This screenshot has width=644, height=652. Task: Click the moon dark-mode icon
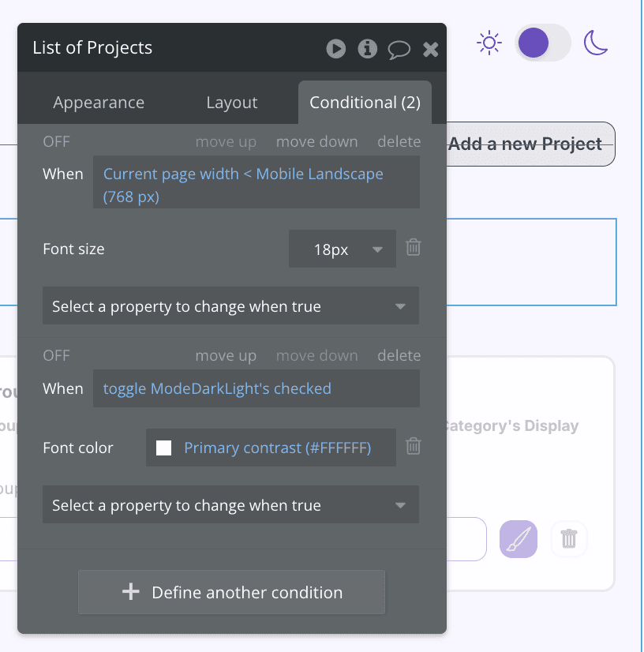point(595,43)
